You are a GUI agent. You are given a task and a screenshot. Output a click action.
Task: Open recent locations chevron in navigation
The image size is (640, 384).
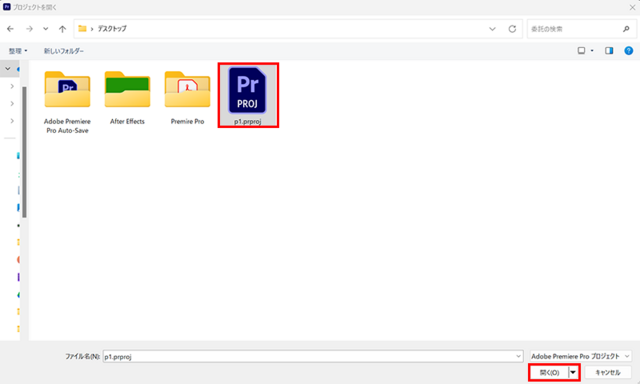click(46, 29)
